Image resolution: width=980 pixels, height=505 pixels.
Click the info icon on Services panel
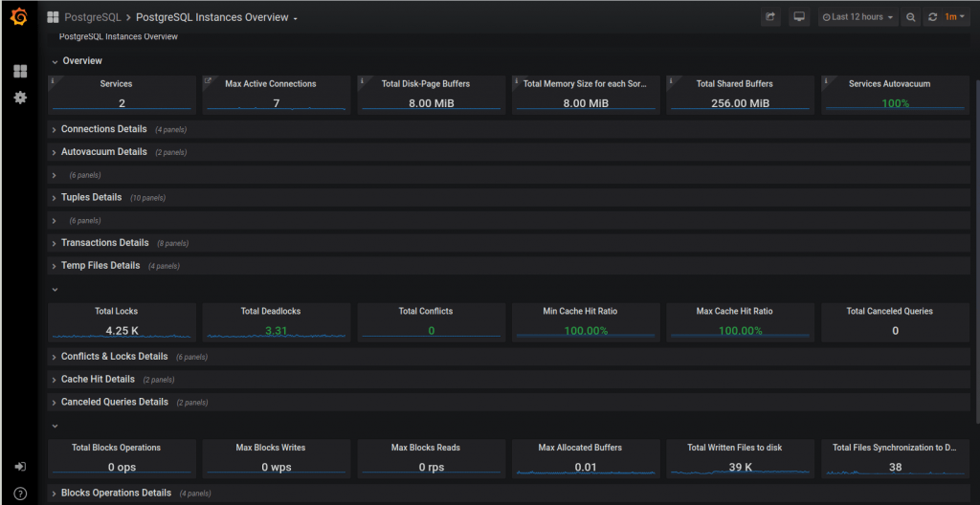(53, 80)
